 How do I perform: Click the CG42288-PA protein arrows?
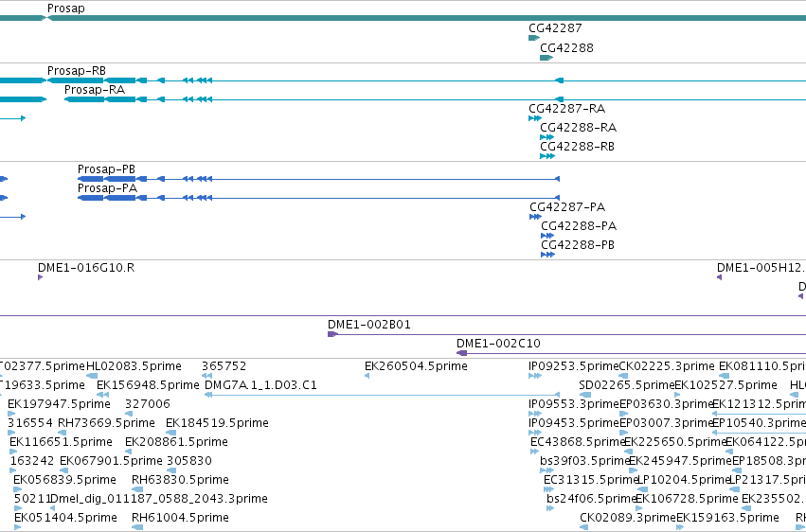(x=547, y=236)
